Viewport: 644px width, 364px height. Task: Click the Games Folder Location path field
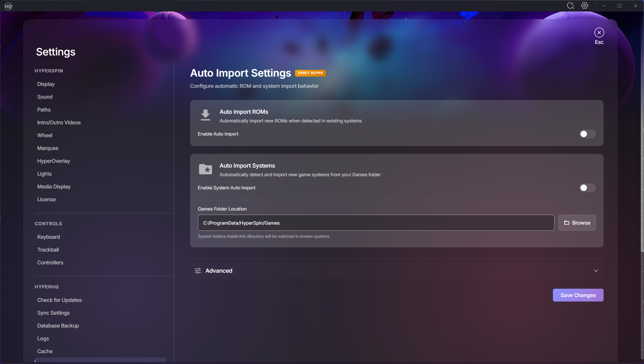pos(376,223)
